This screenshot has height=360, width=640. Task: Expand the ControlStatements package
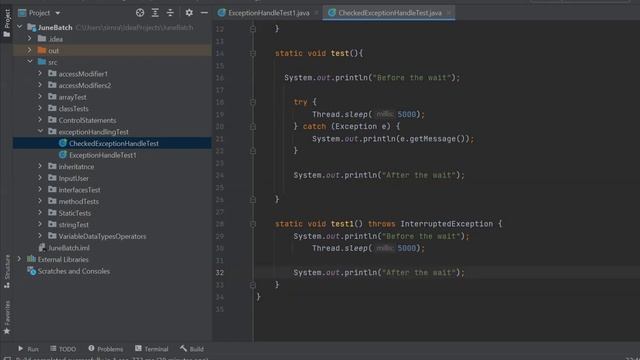[40, 120]
